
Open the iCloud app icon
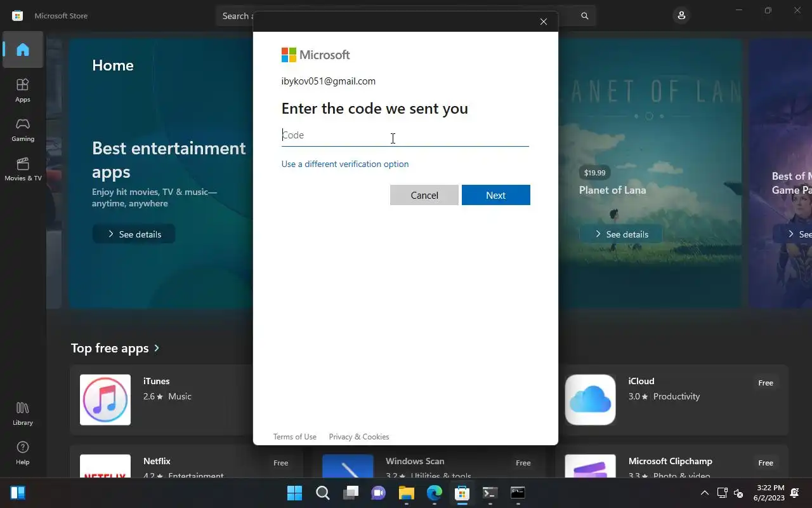pyautogui.click(x=591, y=400)
